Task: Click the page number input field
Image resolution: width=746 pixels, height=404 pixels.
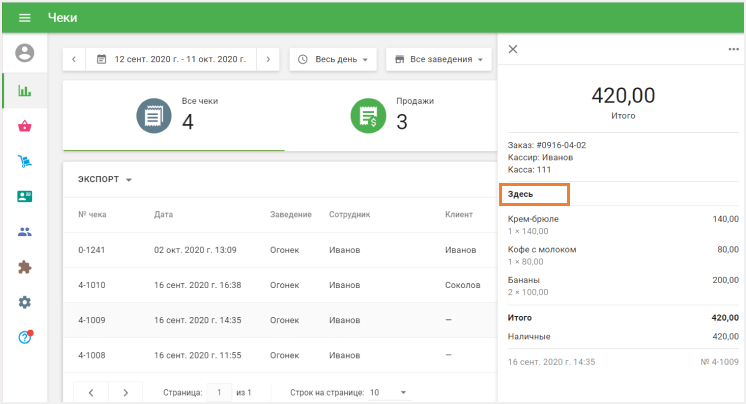Action: [218, 393]
